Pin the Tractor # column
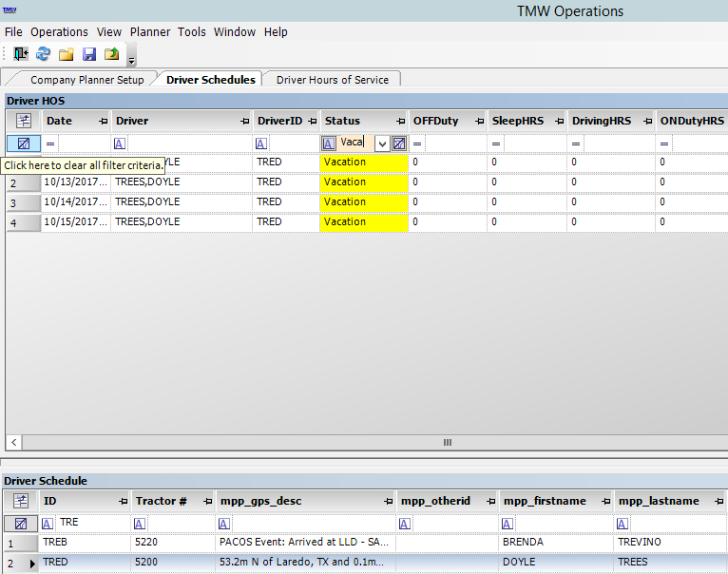The width and height of the screenshot is (728, 574). tap(207, 502)
